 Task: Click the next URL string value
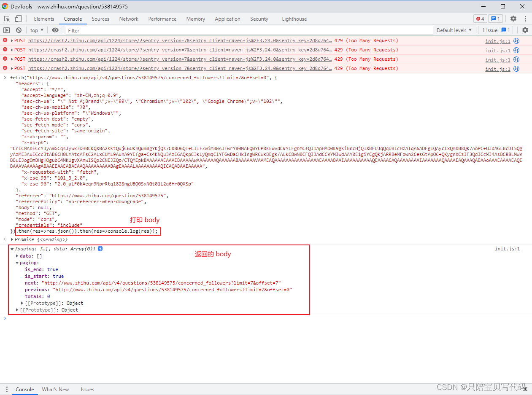(161, 283)
